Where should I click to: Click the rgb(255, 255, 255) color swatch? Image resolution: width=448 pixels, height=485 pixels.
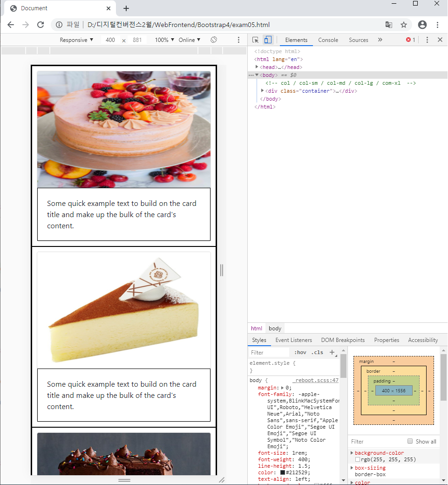pyautogui.click(x=358, y=459)
